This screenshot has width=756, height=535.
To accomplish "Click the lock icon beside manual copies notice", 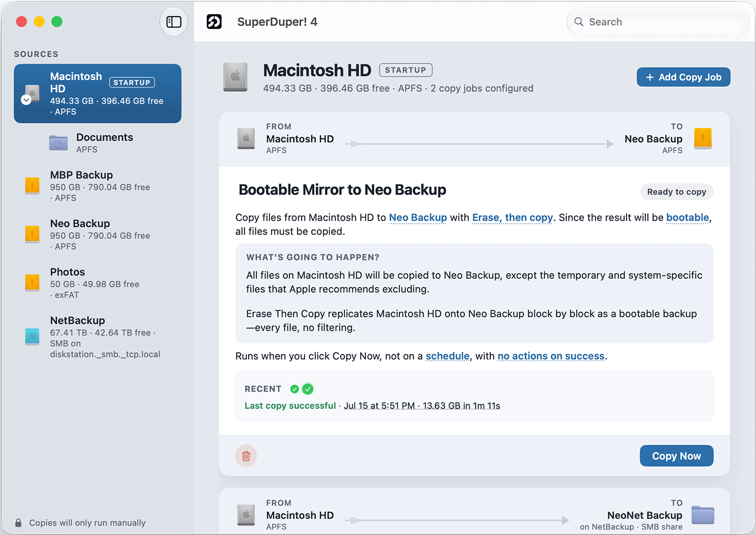I will point(18,523).
